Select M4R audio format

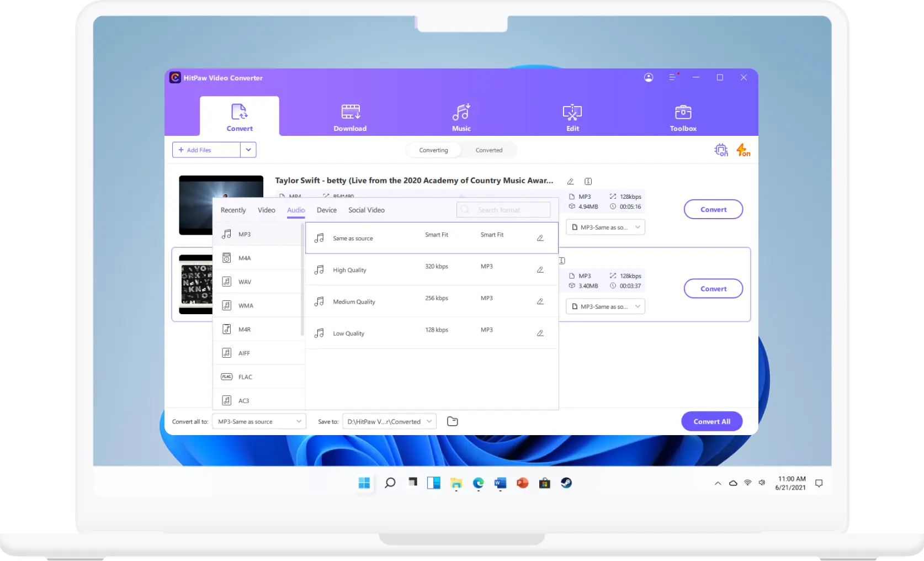click(x=258, y=329)
